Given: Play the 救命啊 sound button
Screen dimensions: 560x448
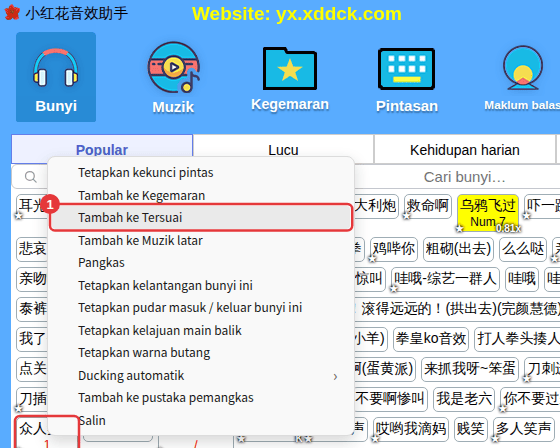Looking at the screenshot, I should click(x=428, y=206).
